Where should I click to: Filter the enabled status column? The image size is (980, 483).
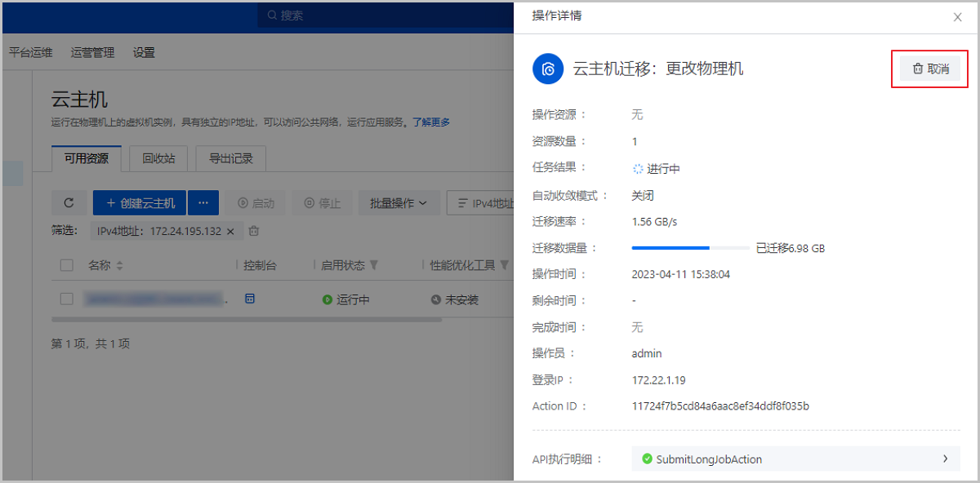click(x=374, y=265)
